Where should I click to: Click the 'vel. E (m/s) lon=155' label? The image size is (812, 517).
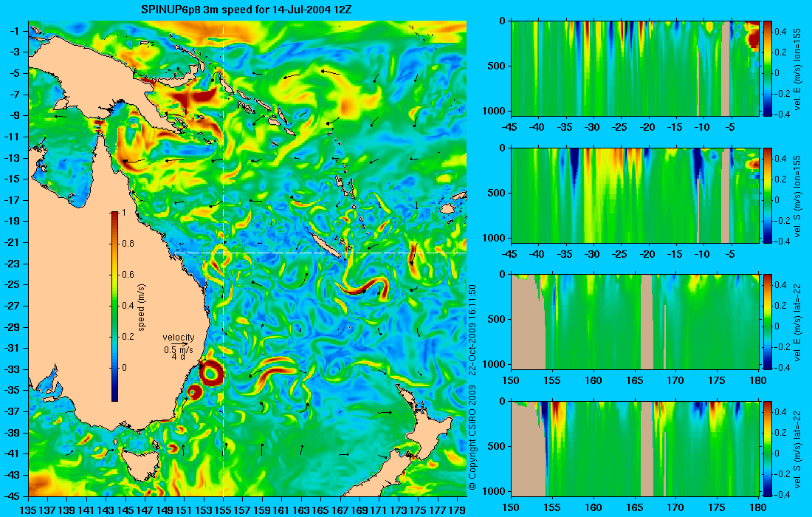click(797, 69)
